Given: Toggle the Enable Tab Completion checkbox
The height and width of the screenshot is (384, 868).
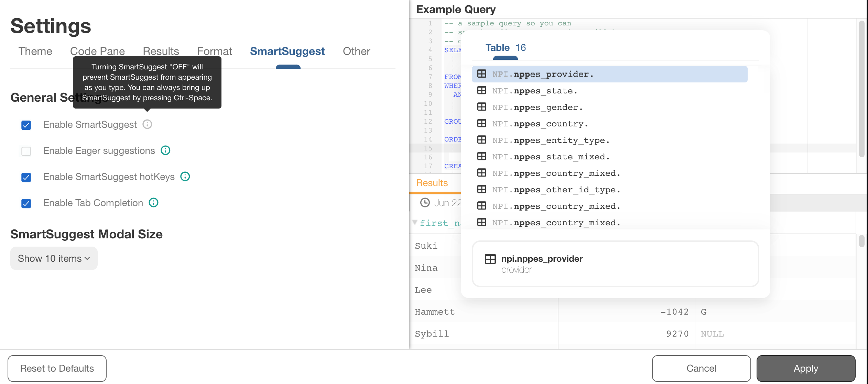Looking at the screenshot, I should click(x=26, y=202).
